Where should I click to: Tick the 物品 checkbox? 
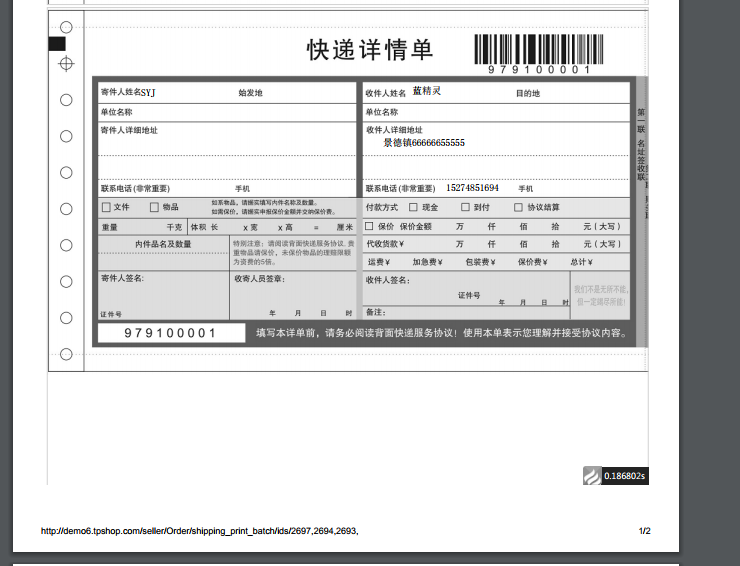pyautogui.click(x=154, y=208)
